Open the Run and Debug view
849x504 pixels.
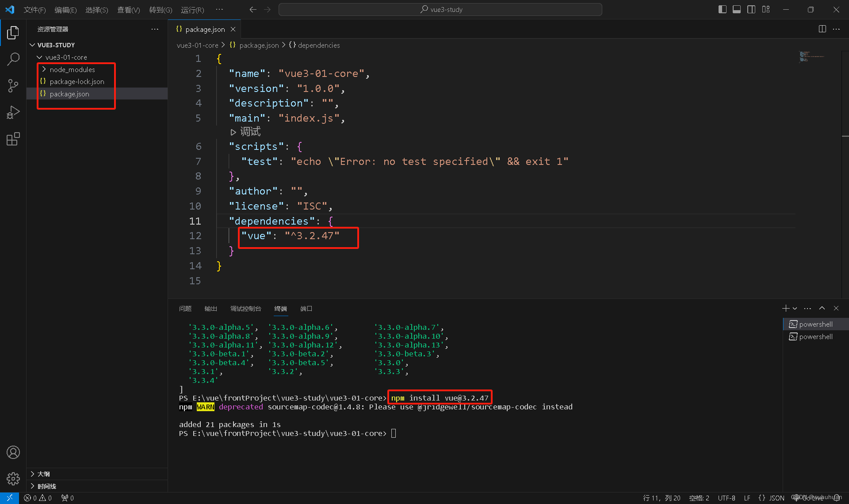pyautogui.click(x=13, y=112)
